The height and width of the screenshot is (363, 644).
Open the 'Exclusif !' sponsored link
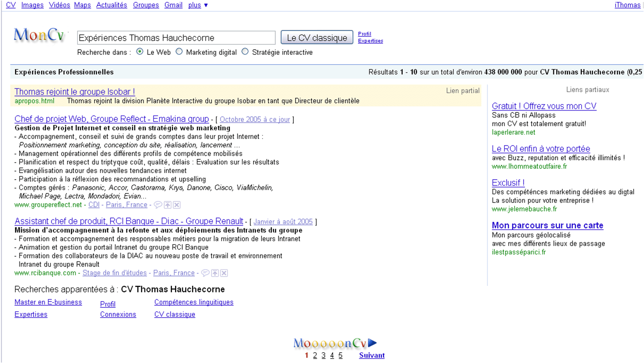point(508,182)
